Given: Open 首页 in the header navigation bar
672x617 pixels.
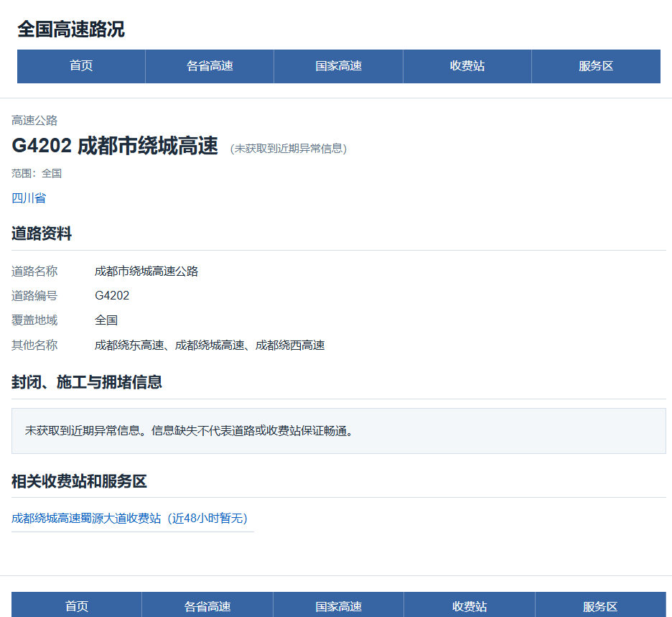Looking at the screenshot, I should 81,66.
